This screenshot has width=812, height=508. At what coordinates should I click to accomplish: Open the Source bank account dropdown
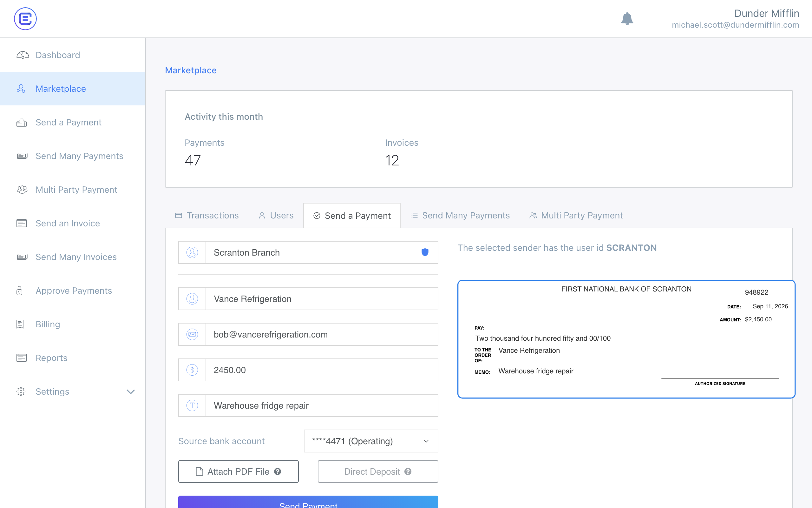pos(371,441)
